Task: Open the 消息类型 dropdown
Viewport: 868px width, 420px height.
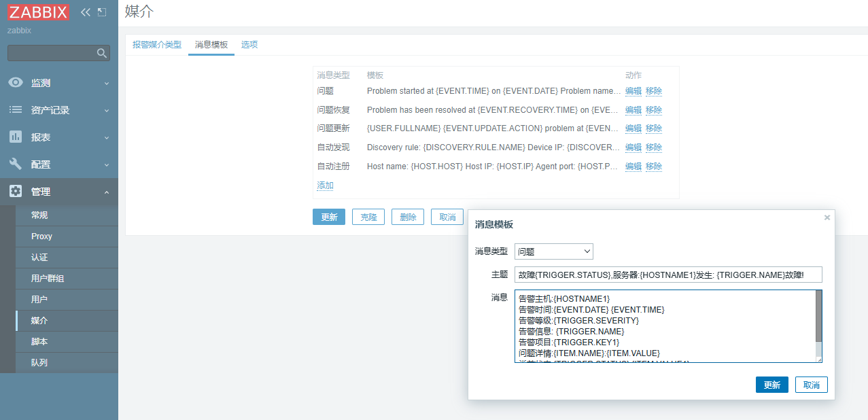Action: pos(554,251)
